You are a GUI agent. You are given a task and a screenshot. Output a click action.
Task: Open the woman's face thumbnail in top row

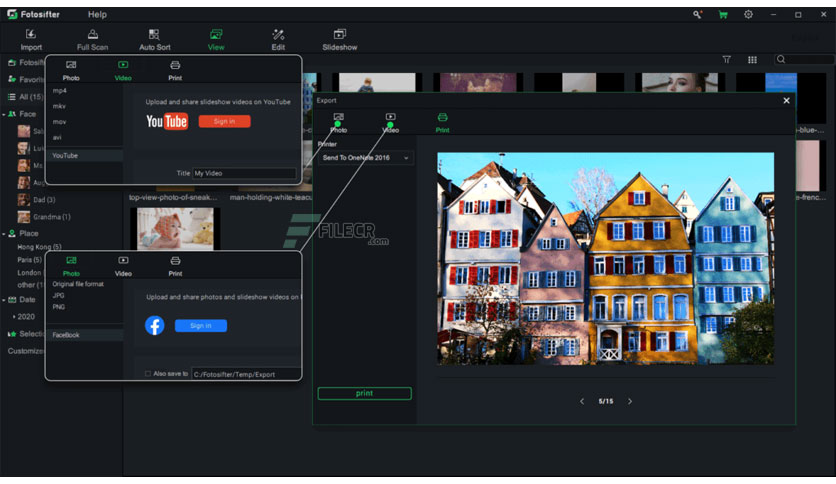point(680,83)
